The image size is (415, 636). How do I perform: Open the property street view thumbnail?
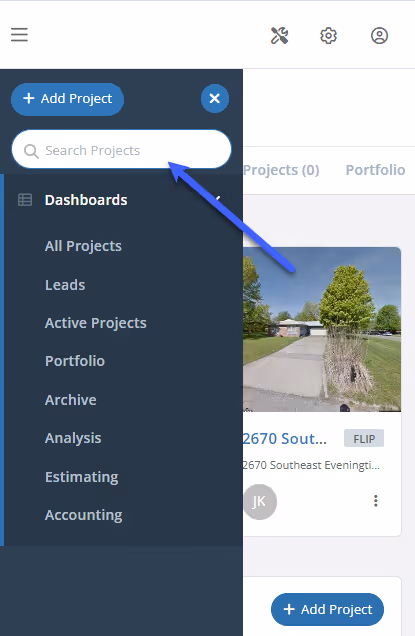point(322,329)
